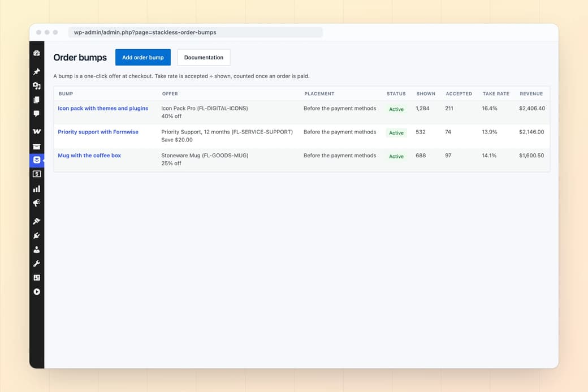Screen dimensions: 588x392
Task: Click the SHOWN column header
Action: click(426, 94)
